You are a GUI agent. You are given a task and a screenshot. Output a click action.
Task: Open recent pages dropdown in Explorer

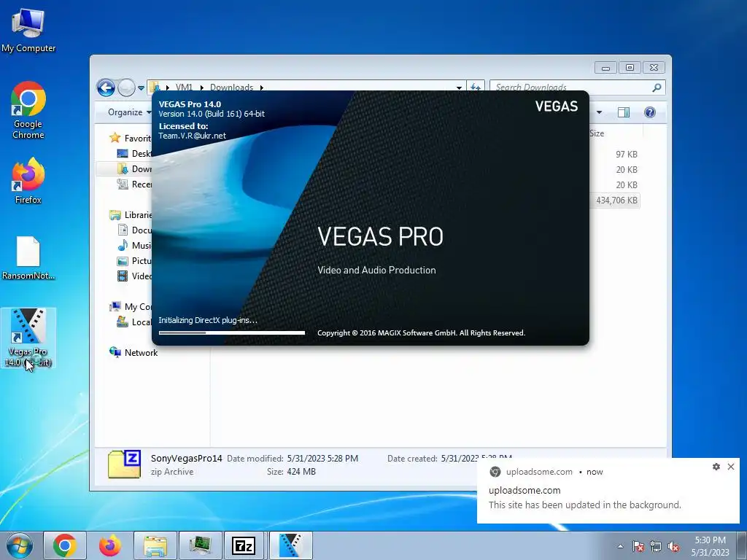click(141, 88)
